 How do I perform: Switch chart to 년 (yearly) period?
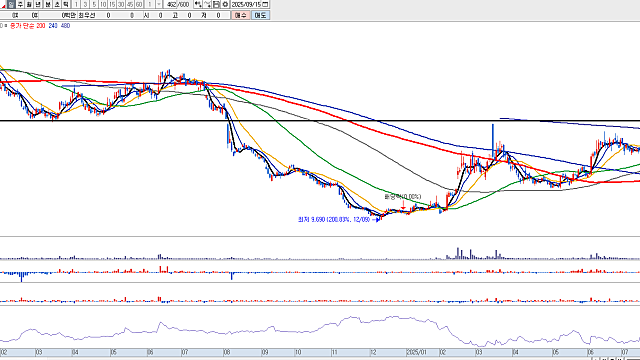point(38,4)
